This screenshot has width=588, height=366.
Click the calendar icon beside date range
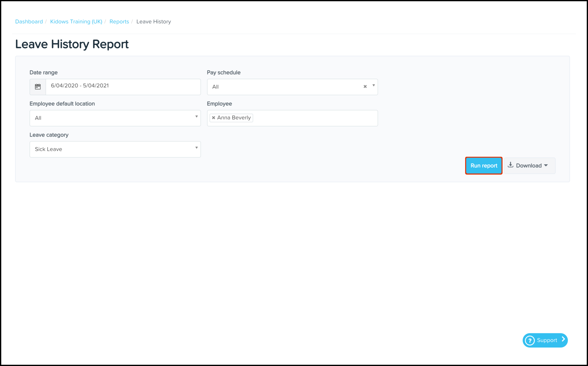[x=38, y=87]
